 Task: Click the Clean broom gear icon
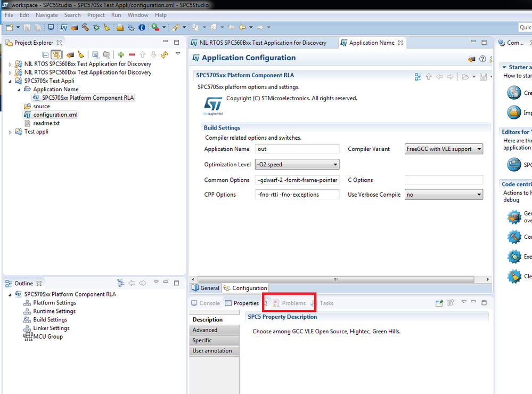(514, 276)
